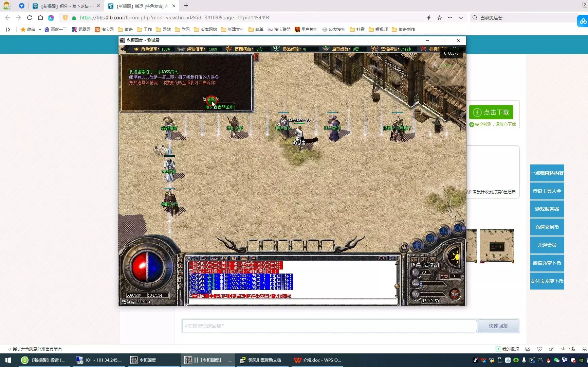Click the lightning speed-mode icon
This screenshot has width=588, height=367.
click(x=429, y=18)
